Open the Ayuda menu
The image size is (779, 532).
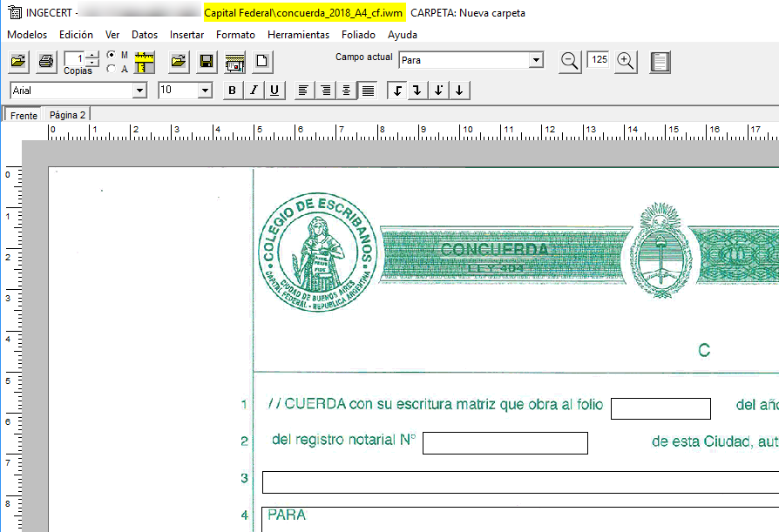403,35
